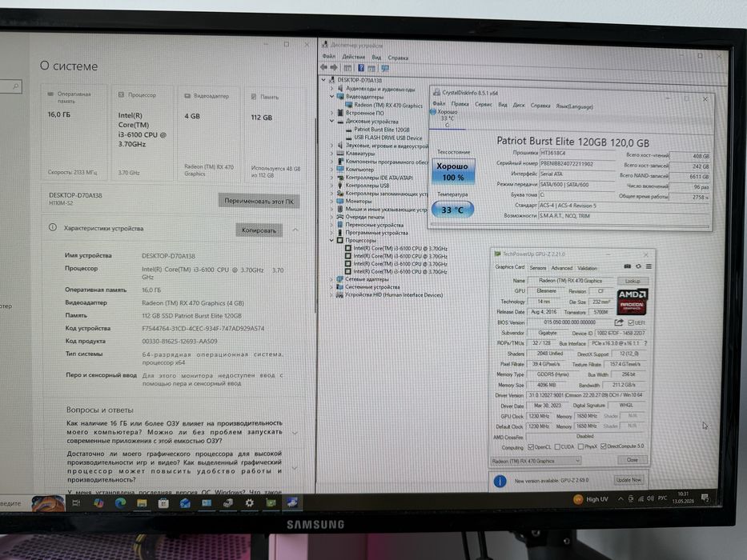
Task: Open the Правка menu in CrystalDiskInfo
Action: (x=460, y=104)
